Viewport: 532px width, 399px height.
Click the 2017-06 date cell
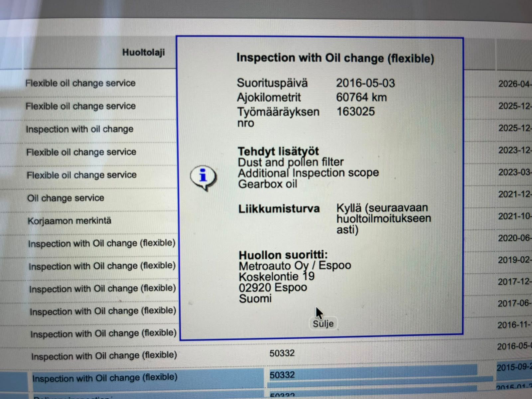pyautogui.click(x=515, y=303)
